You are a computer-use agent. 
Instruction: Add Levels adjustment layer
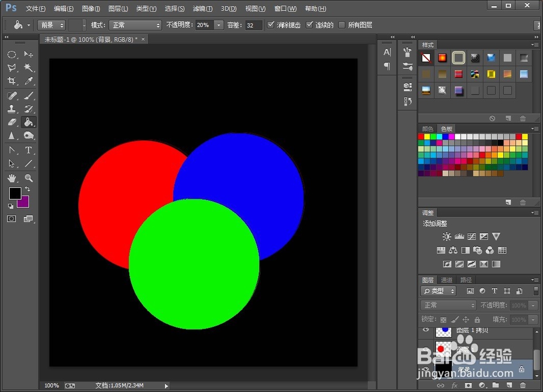(x=459, y=237)
